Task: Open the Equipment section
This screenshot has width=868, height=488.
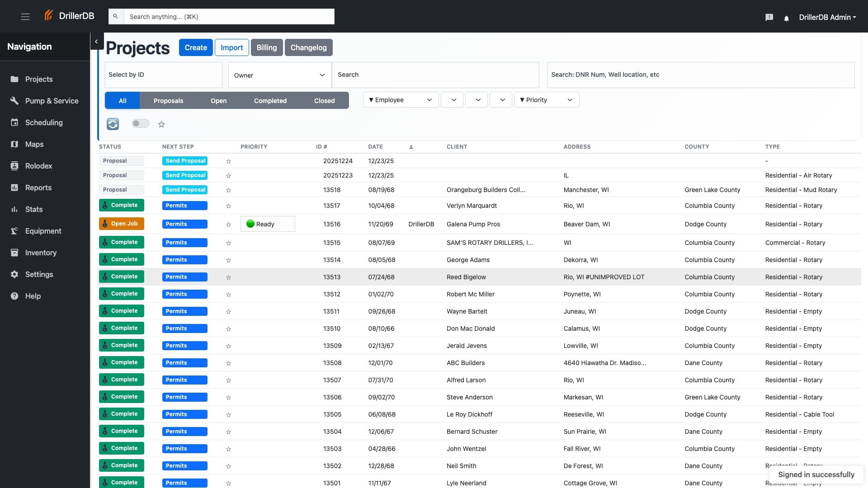Action: pyautogui.click(x=43, y=231)
